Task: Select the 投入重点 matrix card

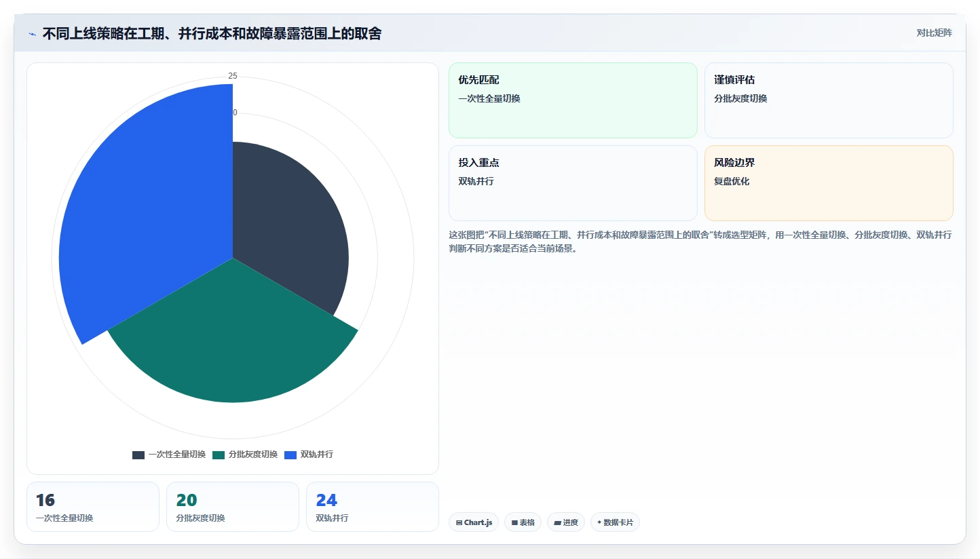Action: click(x=573, y=183)
